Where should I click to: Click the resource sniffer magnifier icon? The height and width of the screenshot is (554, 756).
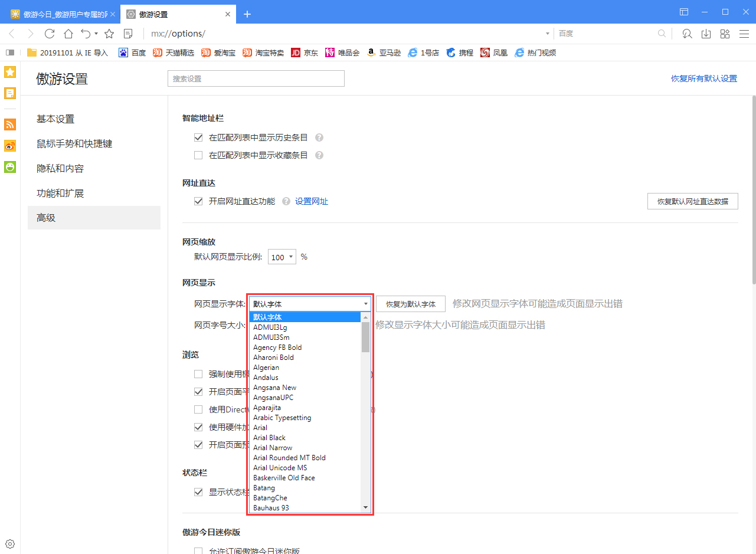tap(686, 34)
